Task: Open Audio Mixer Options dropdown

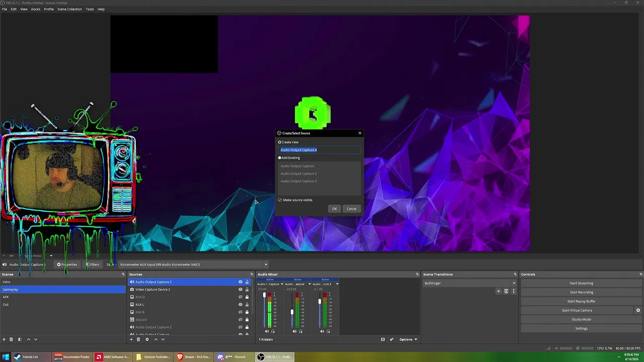Action: pos(408,339)
